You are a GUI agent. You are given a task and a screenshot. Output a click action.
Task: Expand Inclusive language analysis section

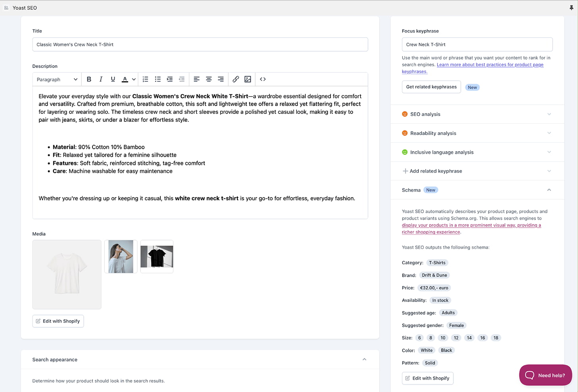point(477,152)
